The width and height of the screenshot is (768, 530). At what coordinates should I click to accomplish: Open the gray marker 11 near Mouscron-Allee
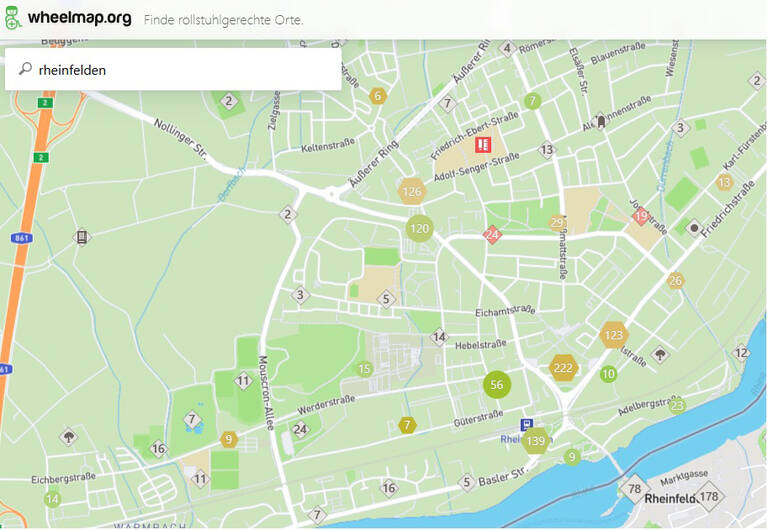coord(243,381)
